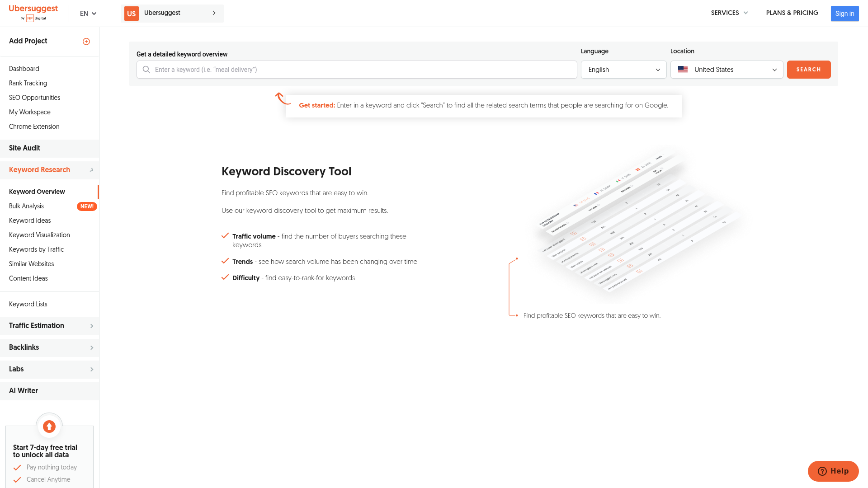
Task: Open the Location dropdown set to United States
Action: [726, 70]
